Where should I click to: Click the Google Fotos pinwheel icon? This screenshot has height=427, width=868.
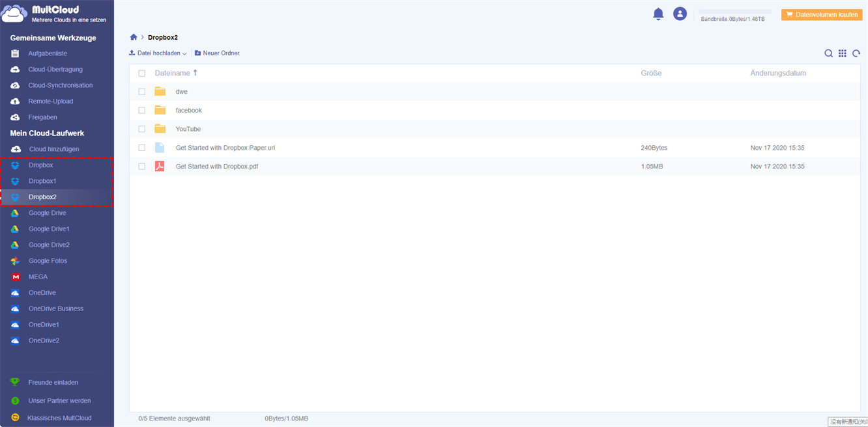tap(15, 261)
